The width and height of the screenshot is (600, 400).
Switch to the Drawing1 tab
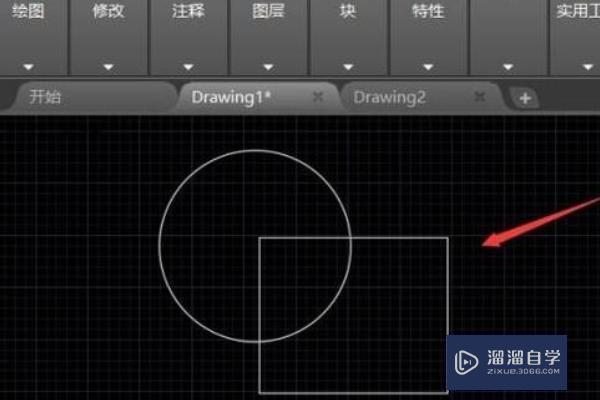[x=231, y=97]
